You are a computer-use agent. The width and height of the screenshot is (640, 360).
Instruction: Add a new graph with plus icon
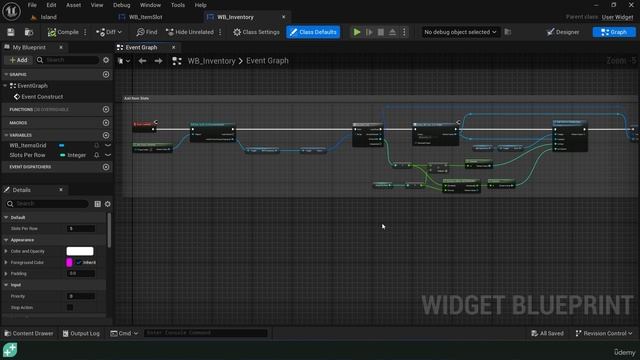106,74
